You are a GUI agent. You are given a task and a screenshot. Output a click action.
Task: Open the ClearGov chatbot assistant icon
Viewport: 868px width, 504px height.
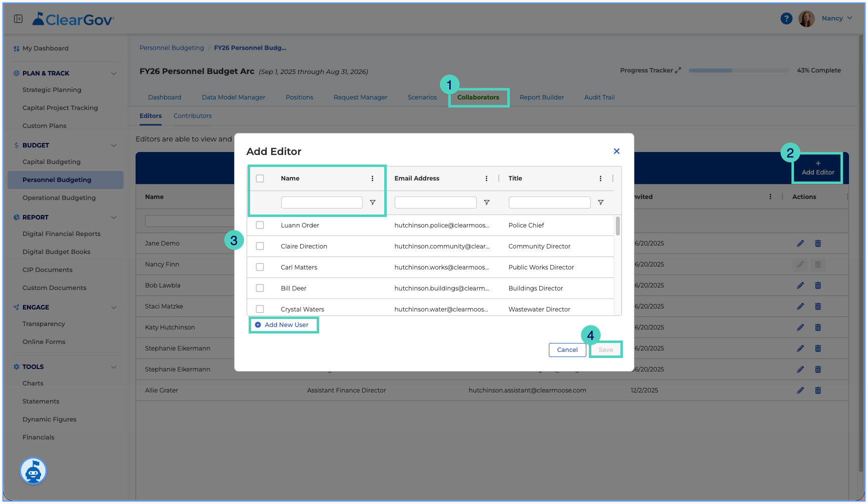[33, 471]
